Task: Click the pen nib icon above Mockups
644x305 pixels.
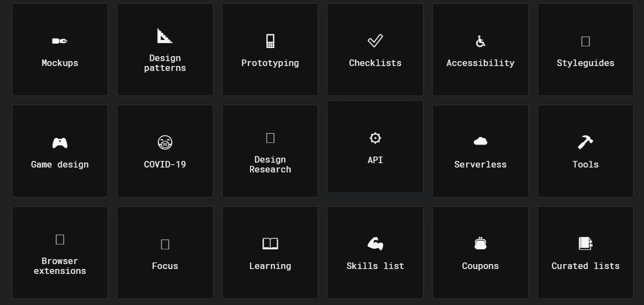Action: (x=59, y=41)
